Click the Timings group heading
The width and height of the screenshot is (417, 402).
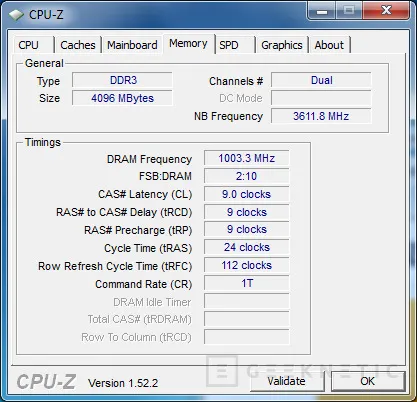43,142
